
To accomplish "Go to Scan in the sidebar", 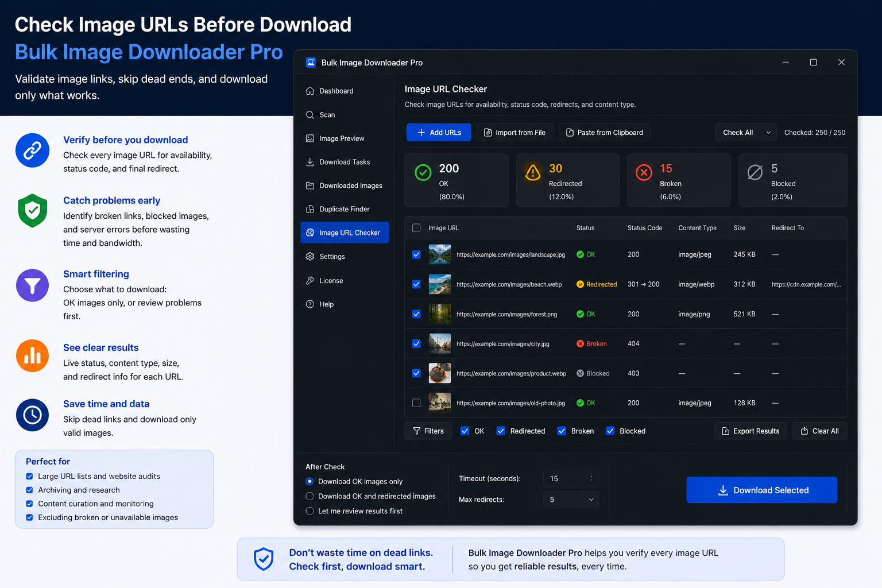I will pos(345,115).
